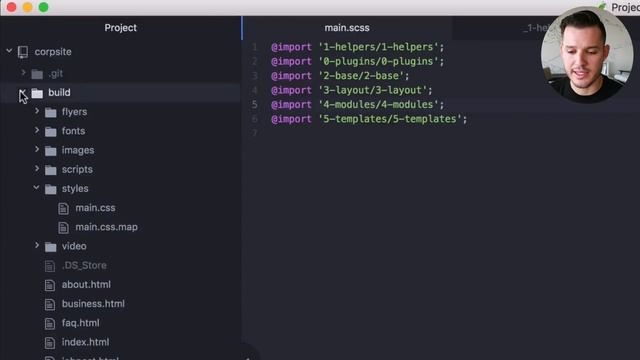Click the main.css.map file icon
The width and height of the screenshot is (640, 360).
click(x=63, y=228)
